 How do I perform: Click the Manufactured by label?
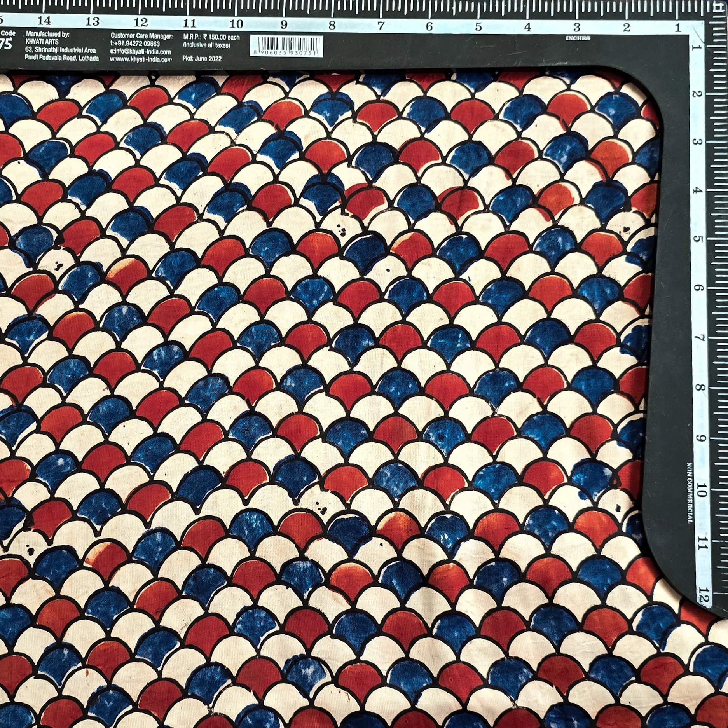[47, 34]
